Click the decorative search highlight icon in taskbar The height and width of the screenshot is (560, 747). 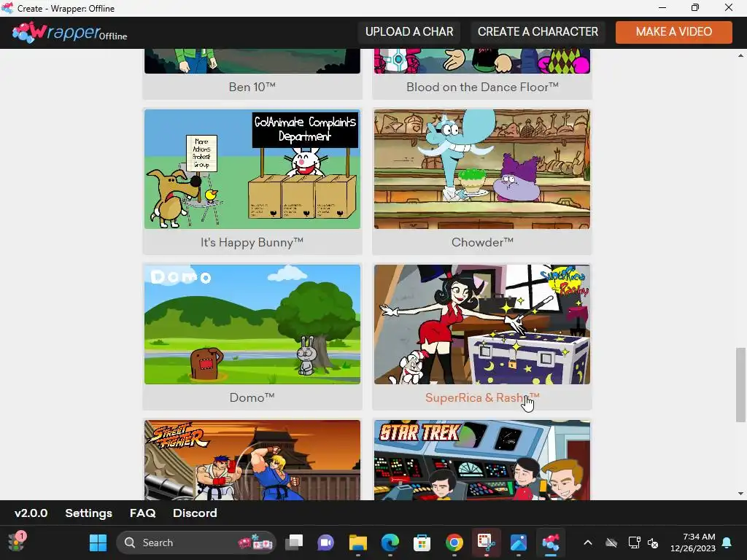[255, 542]
